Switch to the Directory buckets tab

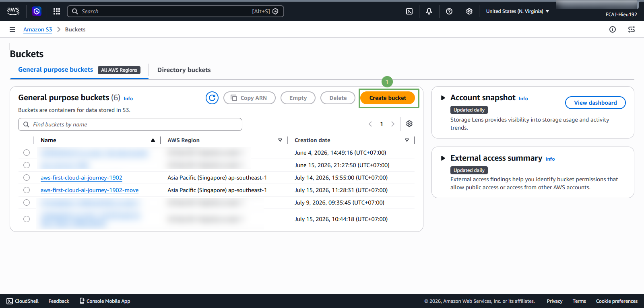click(x=184, y=70)
